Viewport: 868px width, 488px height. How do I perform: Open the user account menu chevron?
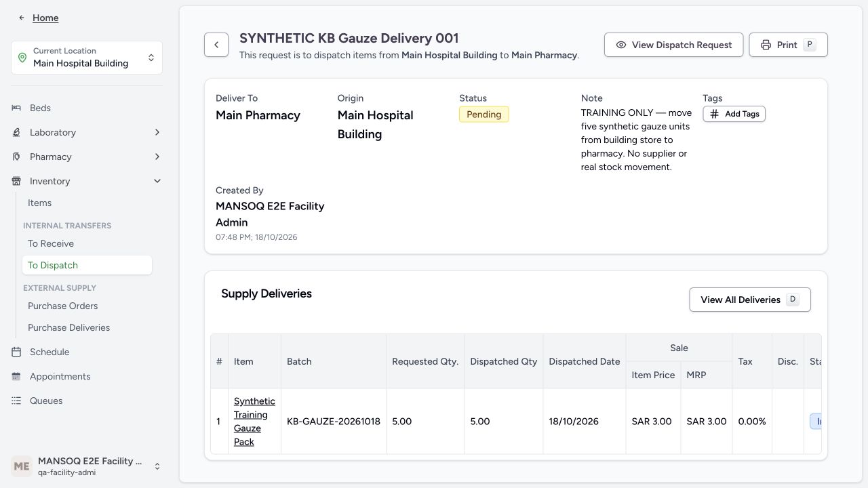(157, 466)
